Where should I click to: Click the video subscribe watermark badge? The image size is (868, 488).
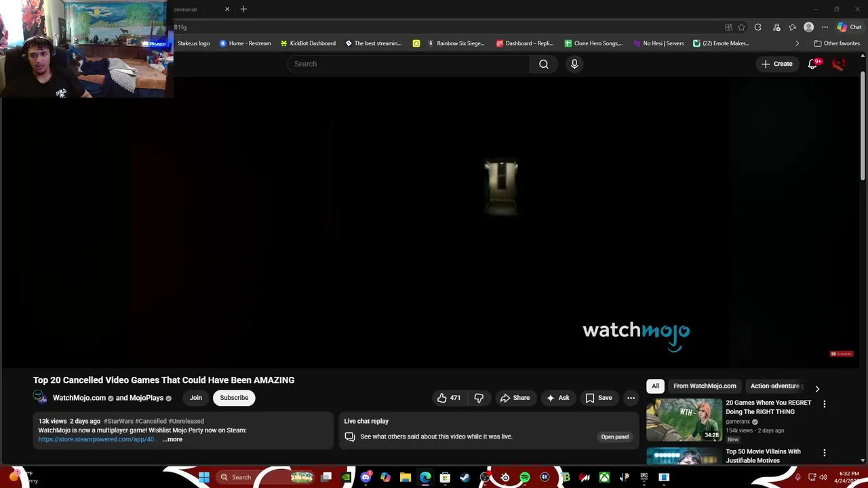pos(842,354)
